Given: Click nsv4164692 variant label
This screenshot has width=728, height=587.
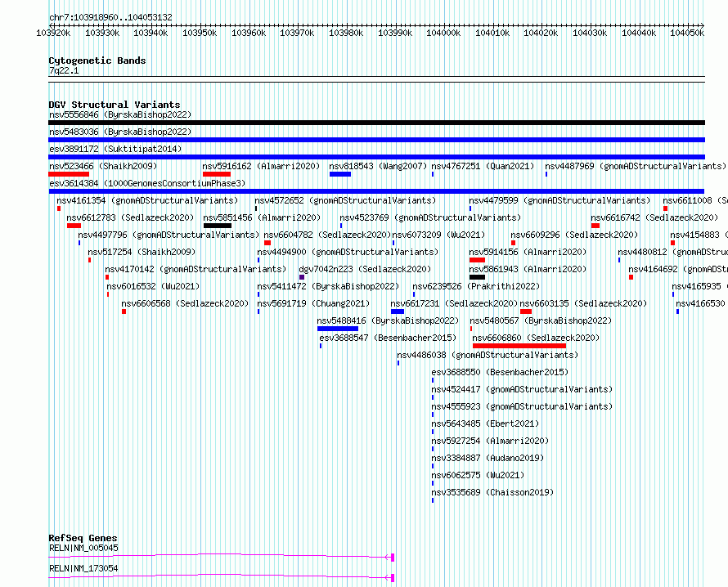Looking at the screenshot, I should click(678, 269).
